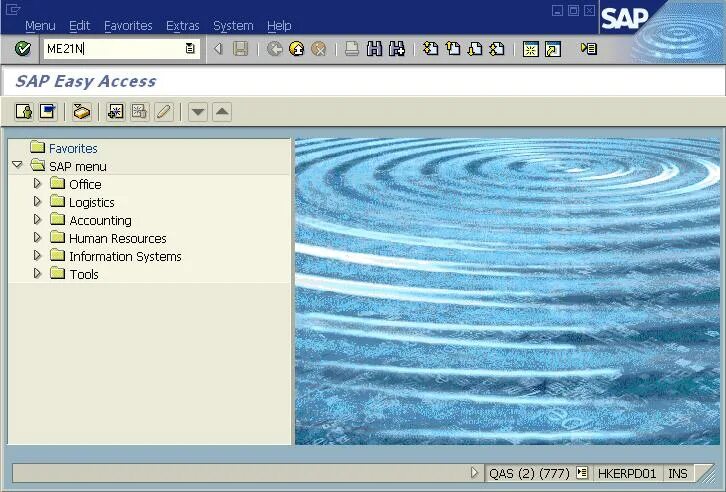Expand the Logistics folder
Image resolution: width=726 pixels, height=492 pixels.
(x=38, y=201)
